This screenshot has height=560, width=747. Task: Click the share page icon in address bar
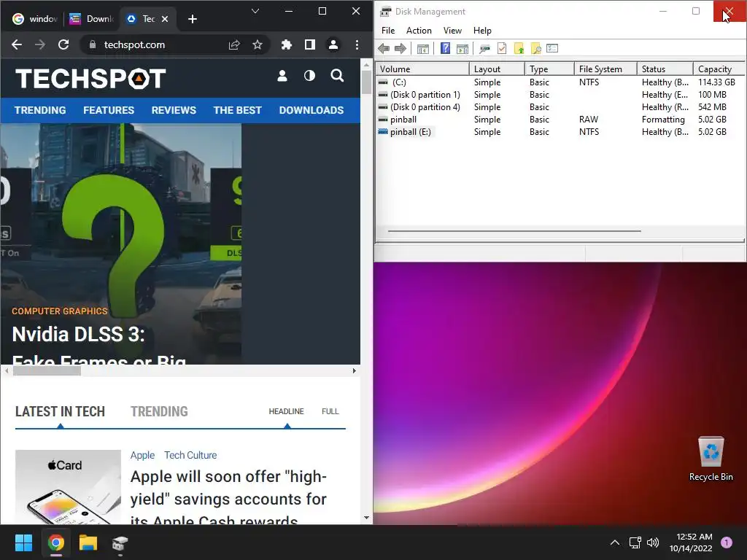[234, 44]
